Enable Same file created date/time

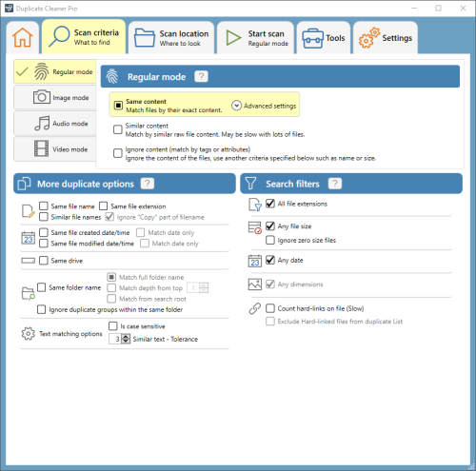[44, 232]
